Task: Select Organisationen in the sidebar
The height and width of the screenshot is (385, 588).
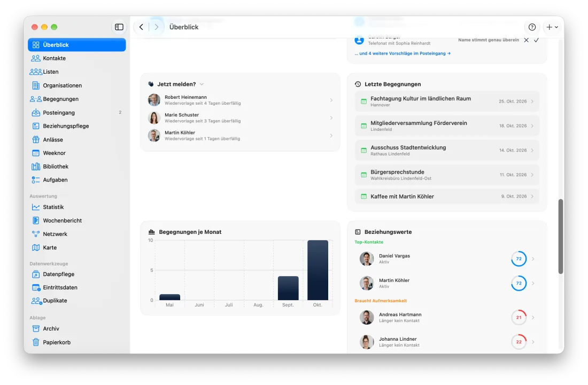Action: point(77,85)
